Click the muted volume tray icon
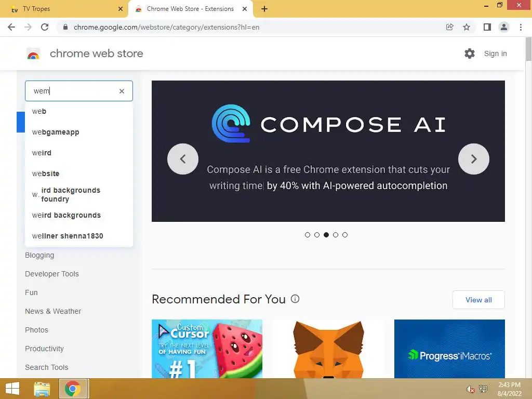Viewport: 532px width, 399px height. pyautogui.click(x=470, y=389)
